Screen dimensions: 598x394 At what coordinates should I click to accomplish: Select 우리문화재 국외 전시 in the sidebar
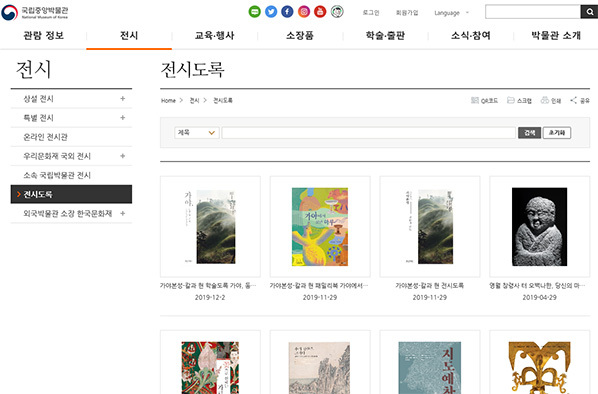coord(57,156)
